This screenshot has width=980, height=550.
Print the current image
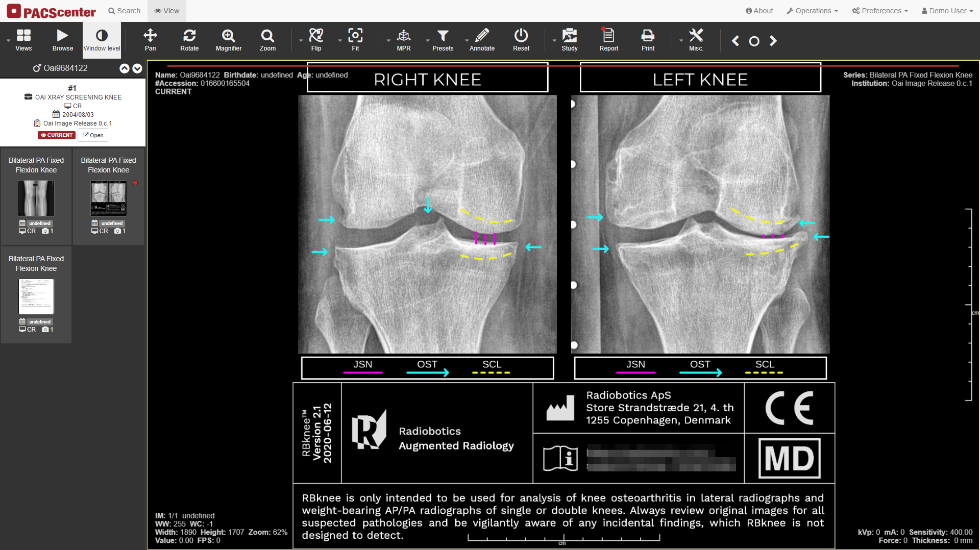pos(648,40)
